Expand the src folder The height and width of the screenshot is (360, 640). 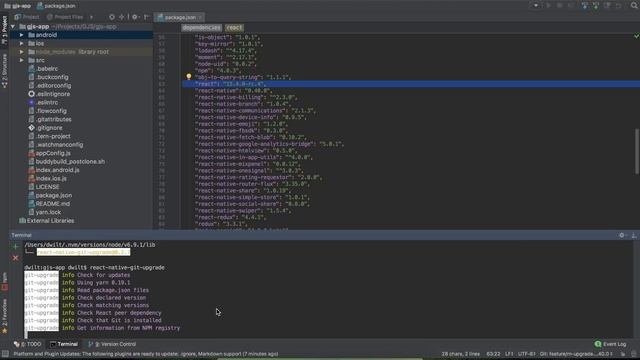[22, 60]
